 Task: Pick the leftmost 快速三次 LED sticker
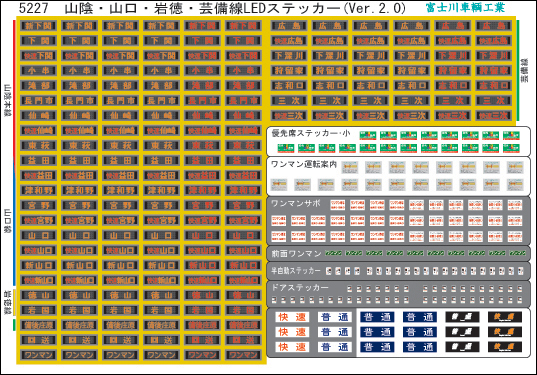coord(289,115)
